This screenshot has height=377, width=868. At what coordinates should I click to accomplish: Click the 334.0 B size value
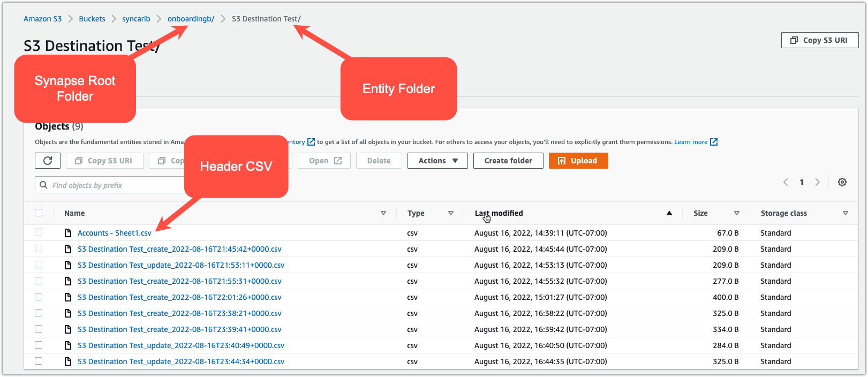pos(726,329)
